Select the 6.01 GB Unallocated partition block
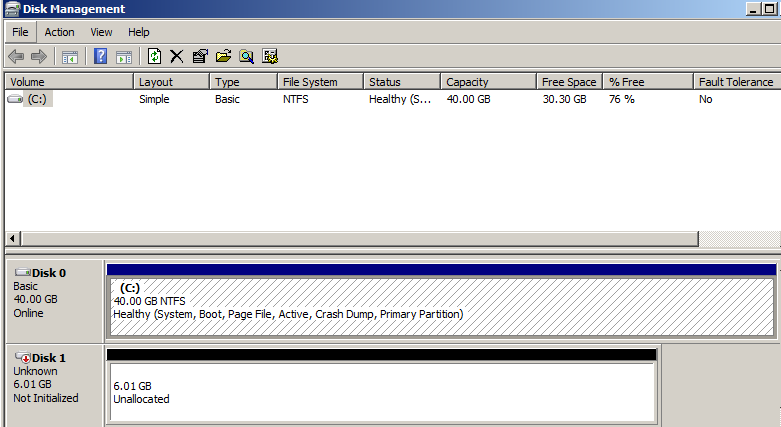The width and height of the screenshot is (781, 427). (381, 392)
